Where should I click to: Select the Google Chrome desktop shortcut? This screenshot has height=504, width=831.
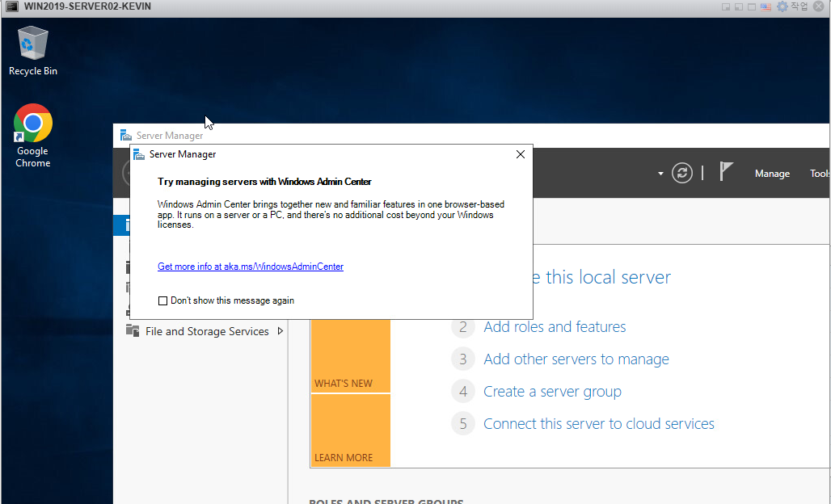pyautogui.click(x=33, y=136)
